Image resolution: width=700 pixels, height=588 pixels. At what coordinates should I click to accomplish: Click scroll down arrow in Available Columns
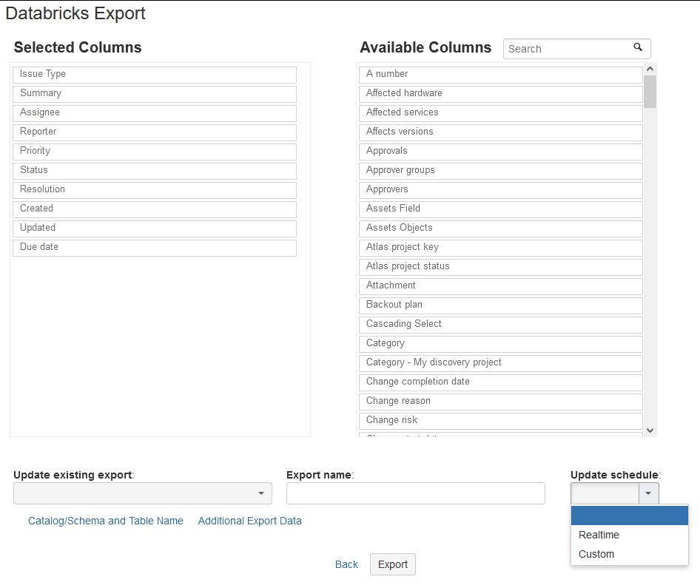pos(650,430)
